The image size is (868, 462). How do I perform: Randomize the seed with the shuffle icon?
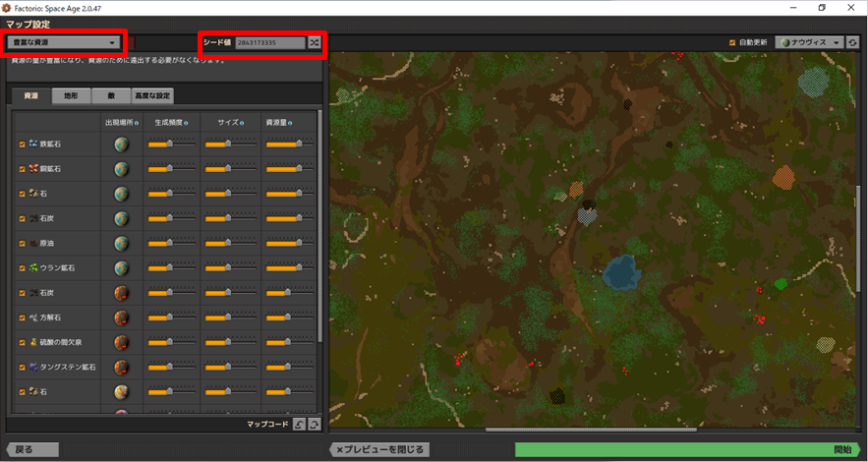click(x=314, y=42)
